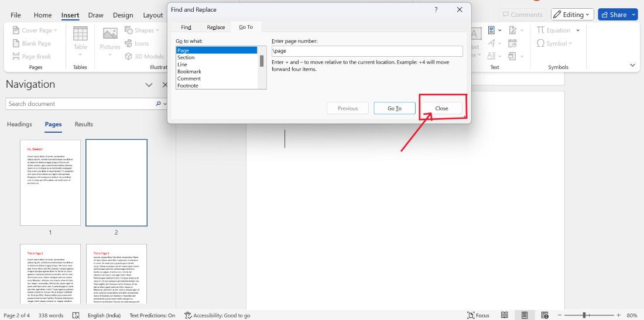Toggle Print Layout view in status bar
Image resolution: width=644 pixels, height=320 pixels.
pyautogui.click(x=525, y=315)
